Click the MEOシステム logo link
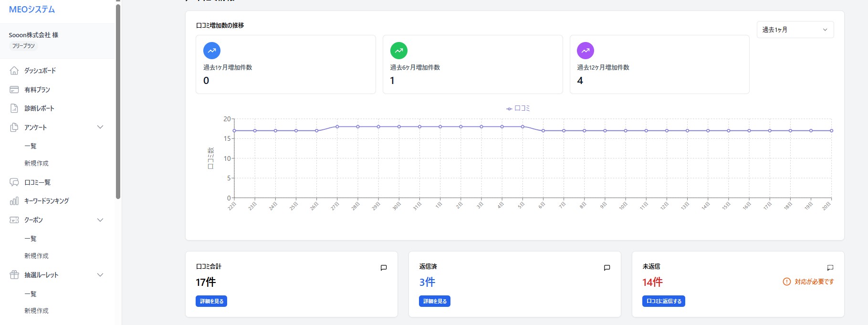868x325 pixels. 32,10
